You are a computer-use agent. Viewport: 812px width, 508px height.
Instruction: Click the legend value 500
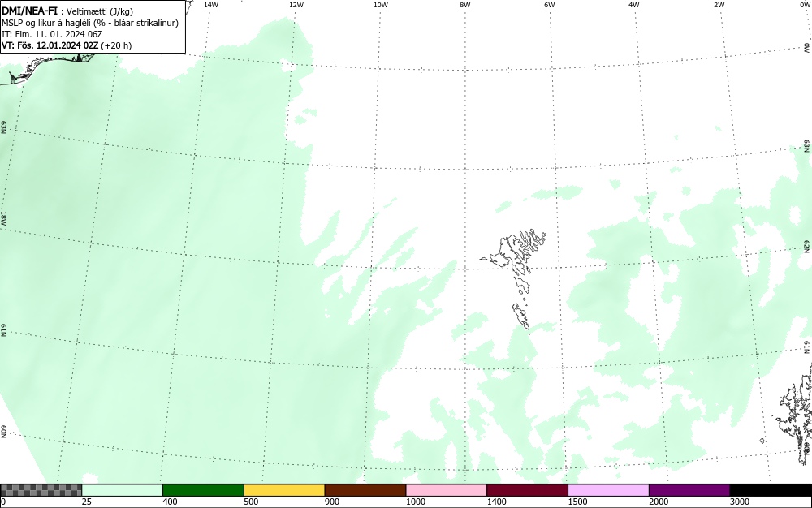pyautogui.click(x=251, y=502)
